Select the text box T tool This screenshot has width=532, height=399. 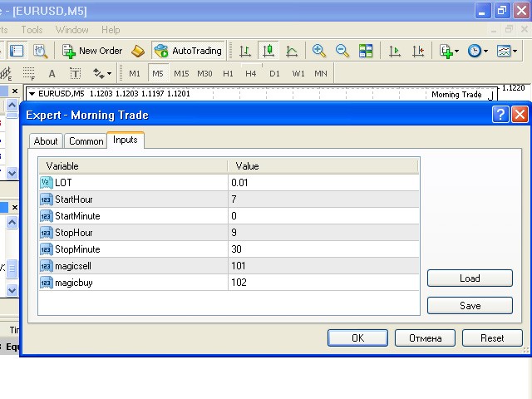point(75,73)
